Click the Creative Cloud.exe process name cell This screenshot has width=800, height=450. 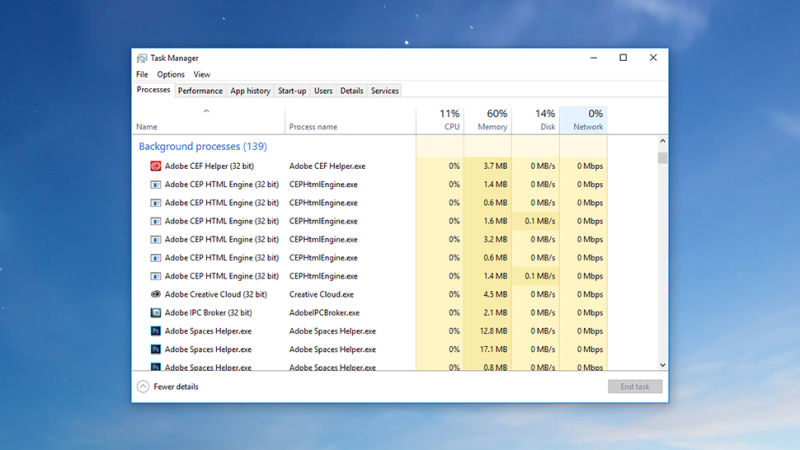pyautogui.click(x=321, y=294)
